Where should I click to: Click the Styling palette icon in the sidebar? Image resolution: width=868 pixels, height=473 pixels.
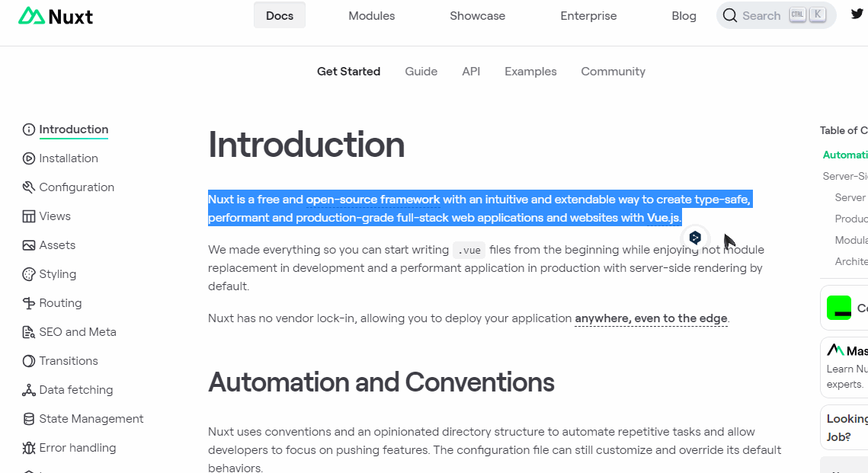pos(29,274)
